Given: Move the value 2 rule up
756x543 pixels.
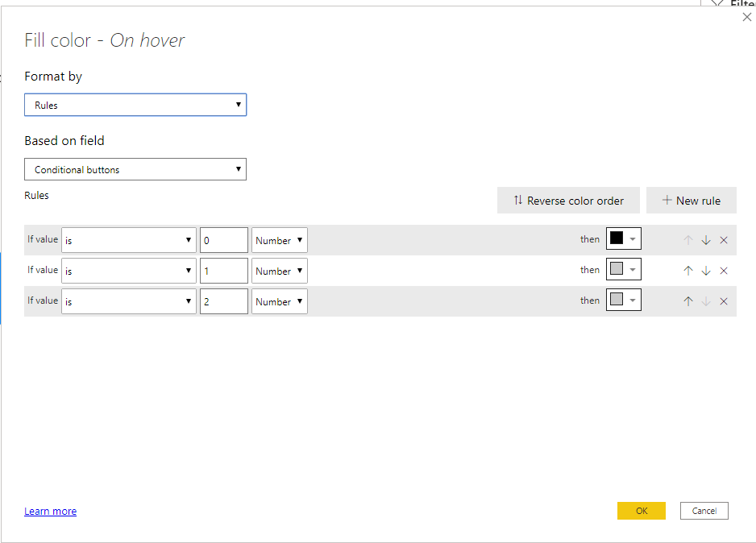Looking at the screenshot, I should (688, 301).
